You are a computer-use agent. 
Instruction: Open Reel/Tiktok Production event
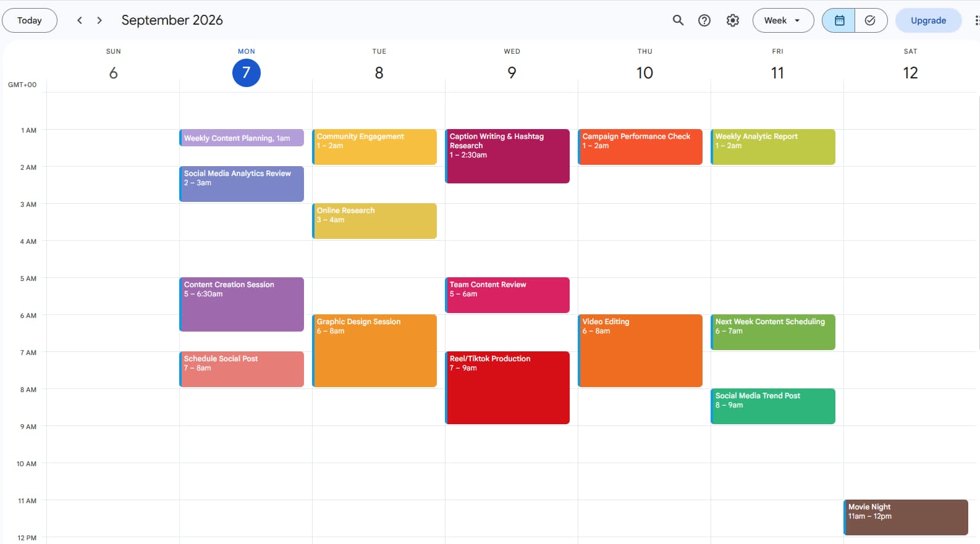[507, 388]
